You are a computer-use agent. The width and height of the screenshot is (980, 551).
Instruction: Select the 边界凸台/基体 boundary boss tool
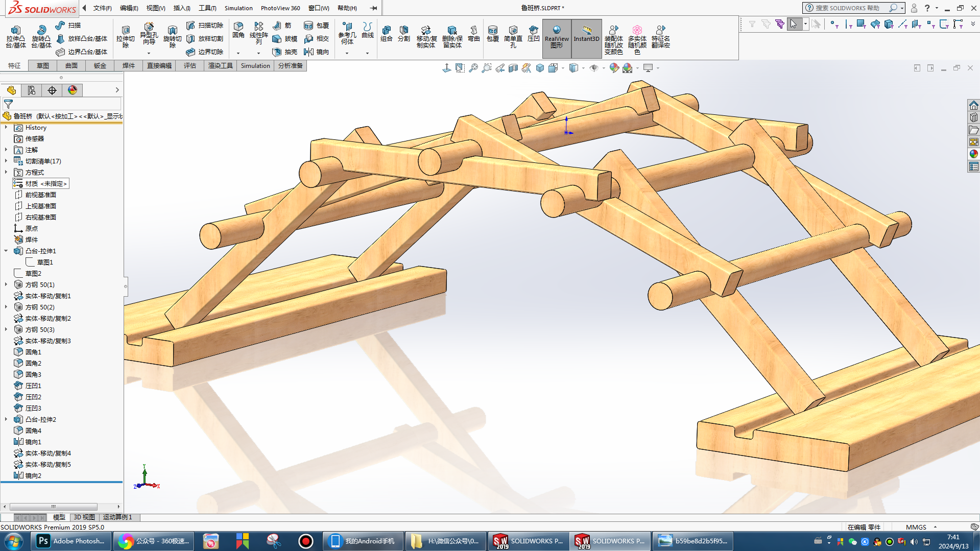pyautogui.click(x=82, y=52)
